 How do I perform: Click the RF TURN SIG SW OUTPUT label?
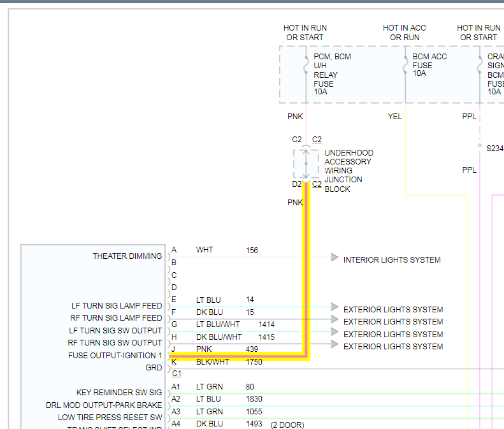(115, 343)
